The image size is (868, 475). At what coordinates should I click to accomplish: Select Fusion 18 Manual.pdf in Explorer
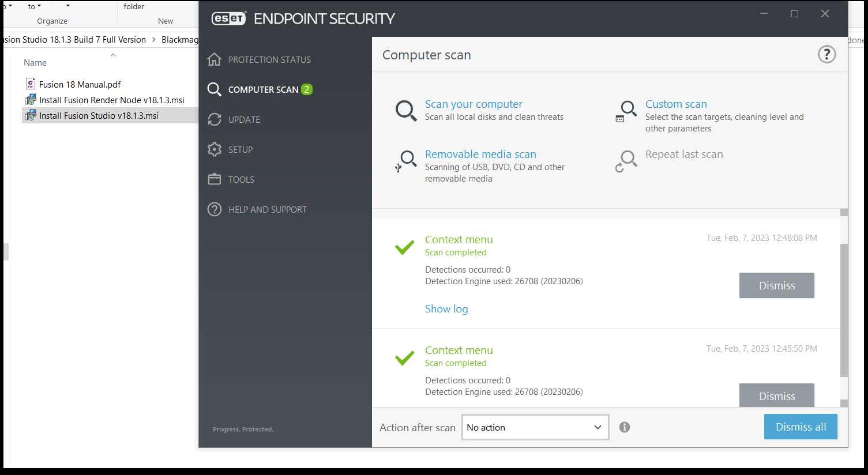pos(80,85)
